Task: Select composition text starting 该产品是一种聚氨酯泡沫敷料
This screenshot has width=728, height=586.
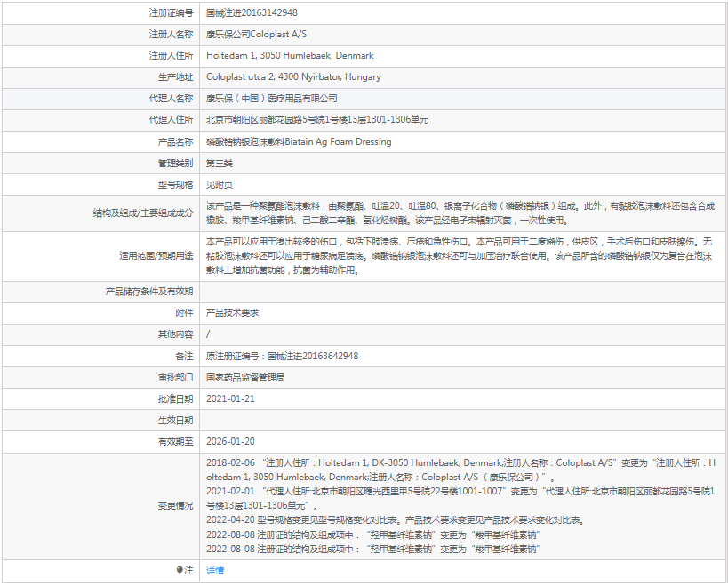Action: [x=460, y=213]
